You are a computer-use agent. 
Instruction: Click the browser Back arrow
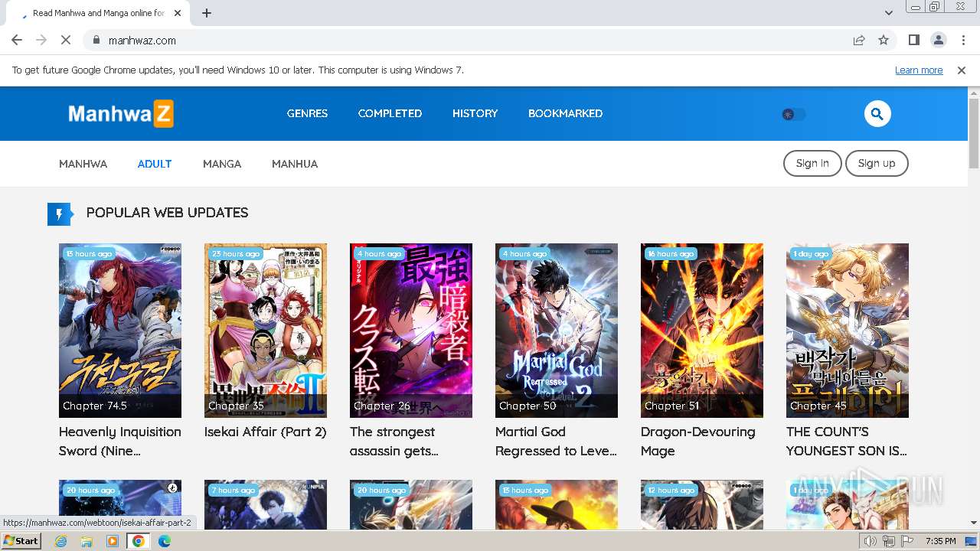(17, 40)
